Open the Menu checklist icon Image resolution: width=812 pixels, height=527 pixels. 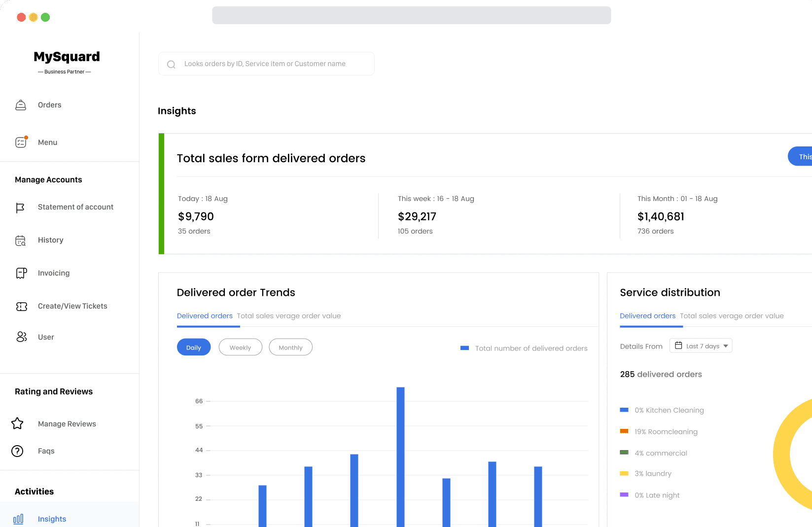(21, 142)
